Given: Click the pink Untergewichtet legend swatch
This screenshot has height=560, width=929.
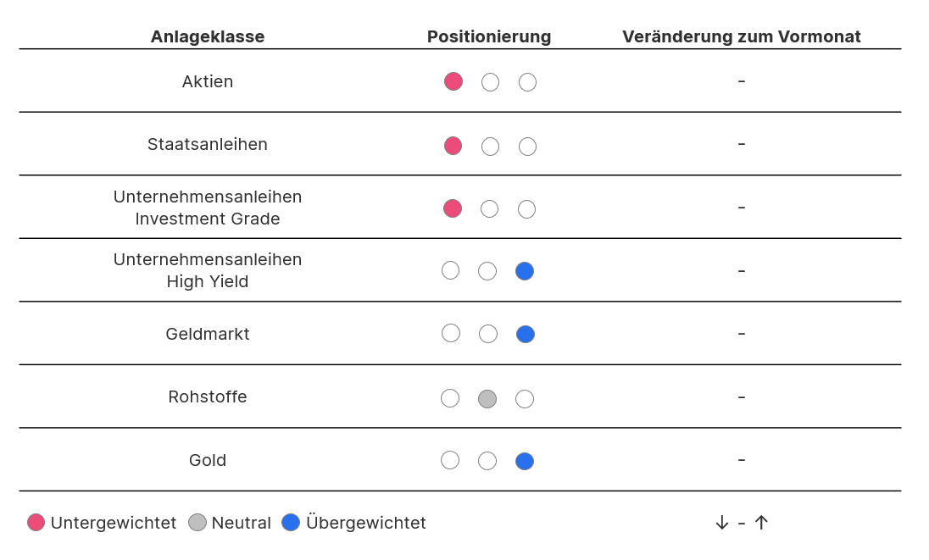Looking at the screenshot, I should coord(36,523).
